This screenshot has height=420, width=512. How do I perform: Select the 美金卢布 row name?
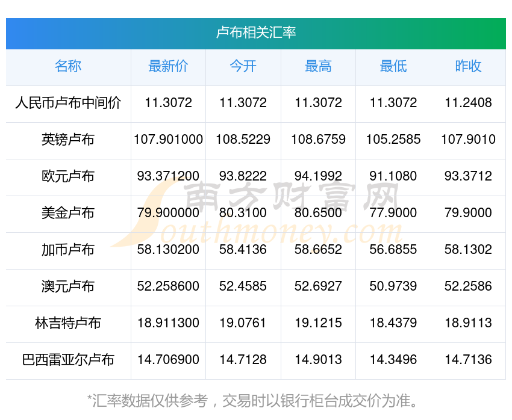(68, 213)
